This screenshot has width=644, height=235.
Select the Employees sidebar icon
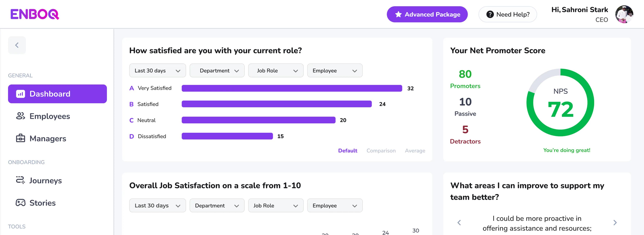click(x=20, y=116)
